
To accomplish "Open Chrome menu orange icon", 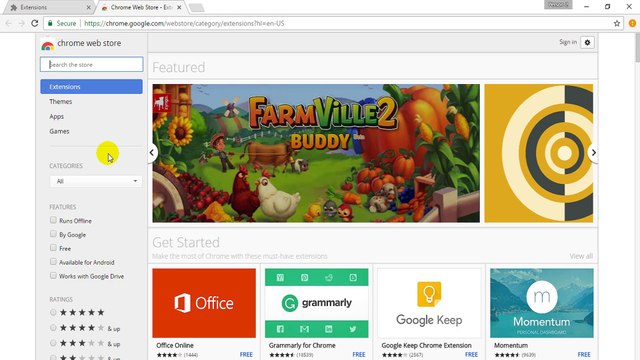I will coord(632,24).
